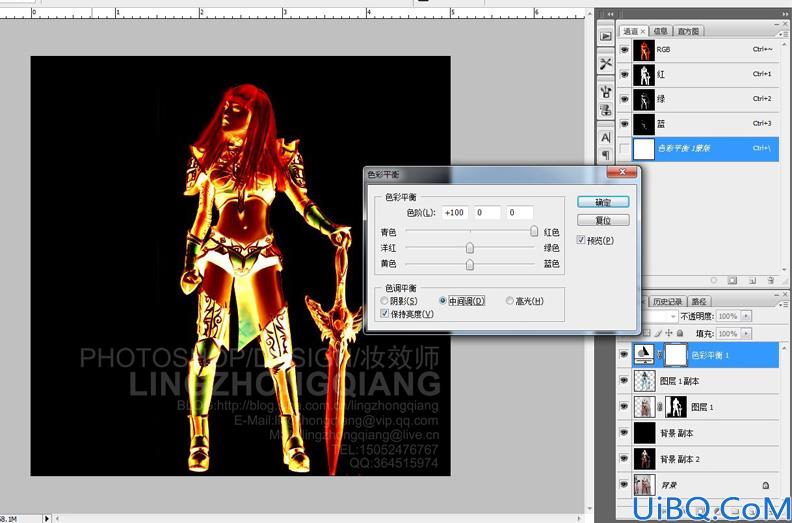The image size is (792, 523).
Task: Select the 色彩平衡 1 layer mask thumbnail
Action: point(676,355)
